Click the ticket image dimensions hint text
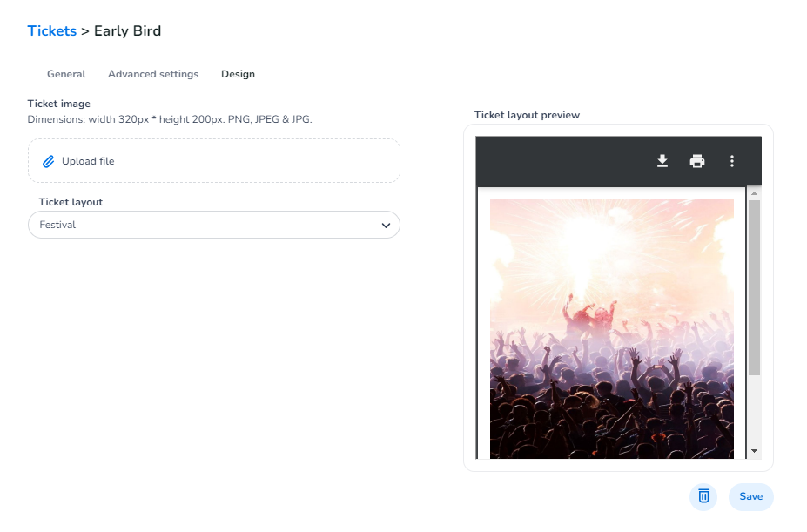Image resolution: width=807 pixels, height=532 pixels. click(x=169, y=119)
